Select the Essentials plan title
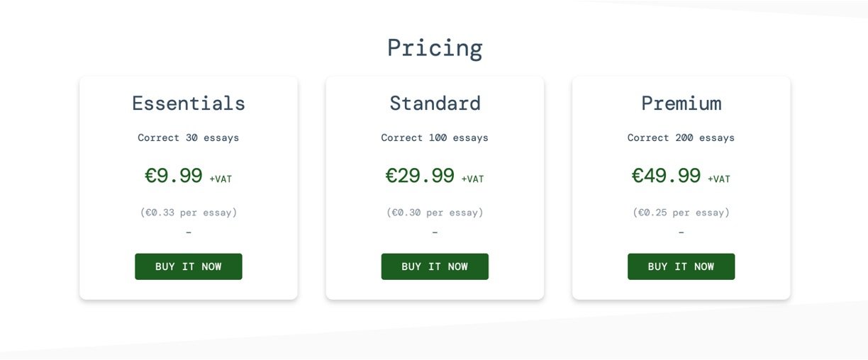868x360 pixels. (x=189, y=103)
